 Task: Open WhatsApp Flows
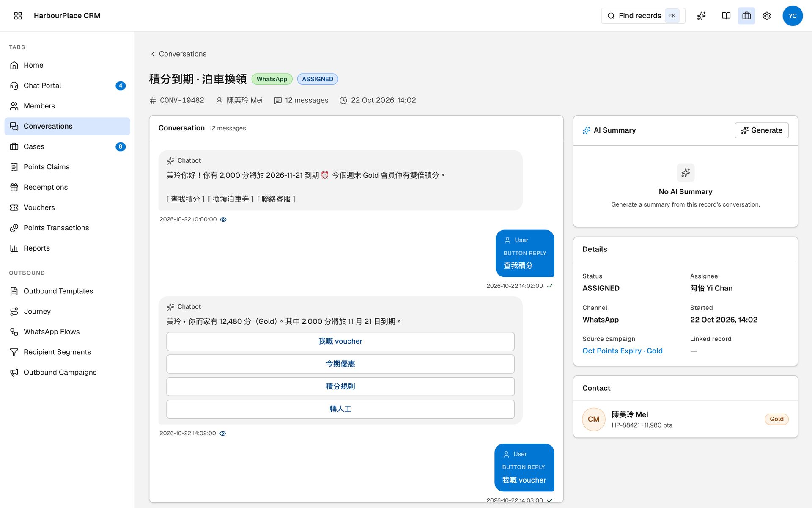point(67,331)
